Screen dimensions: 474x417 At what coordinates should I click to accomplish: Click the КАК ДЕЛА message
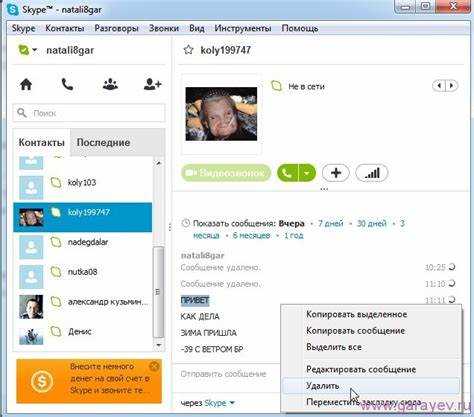coord(200,316)
